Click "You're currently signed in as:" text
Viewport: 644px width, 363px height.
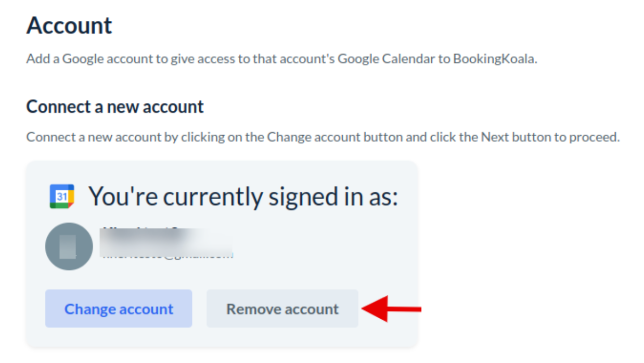coord(243,196)
